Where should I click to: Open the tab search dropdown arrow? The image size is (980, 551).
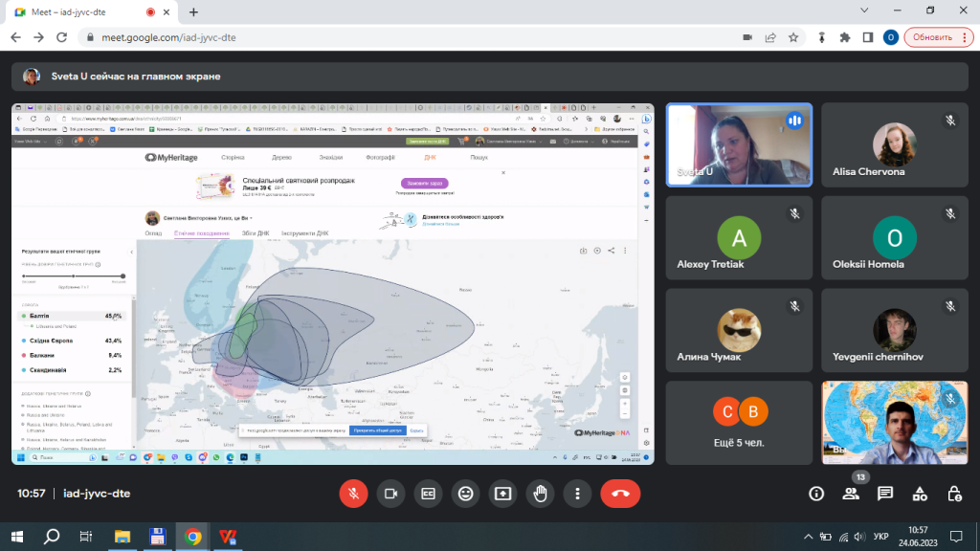tap(864, 11)
